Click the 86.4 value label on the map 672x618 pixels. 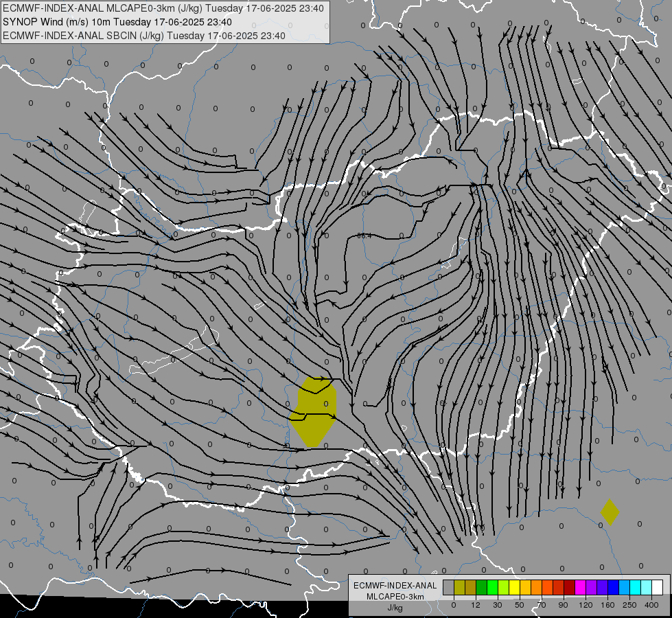[x=364, y=236]
